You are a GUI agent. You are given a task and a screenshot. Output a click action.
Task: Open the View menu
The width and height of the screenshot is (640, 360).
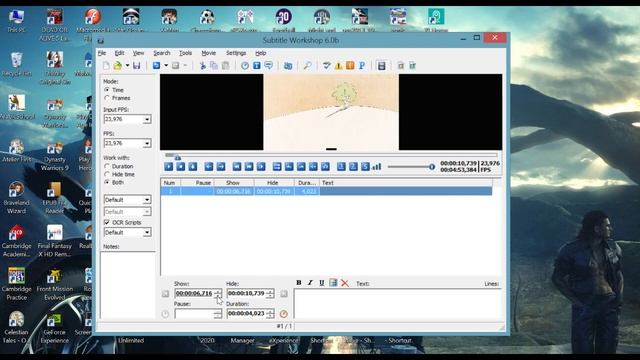138,53
